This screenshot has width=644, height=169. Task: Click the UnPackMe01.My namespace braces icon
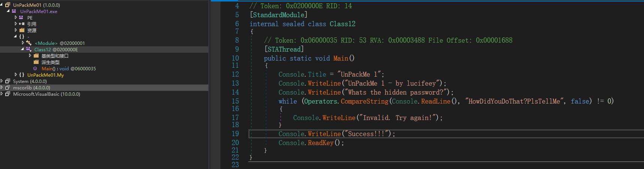point(22,75)
